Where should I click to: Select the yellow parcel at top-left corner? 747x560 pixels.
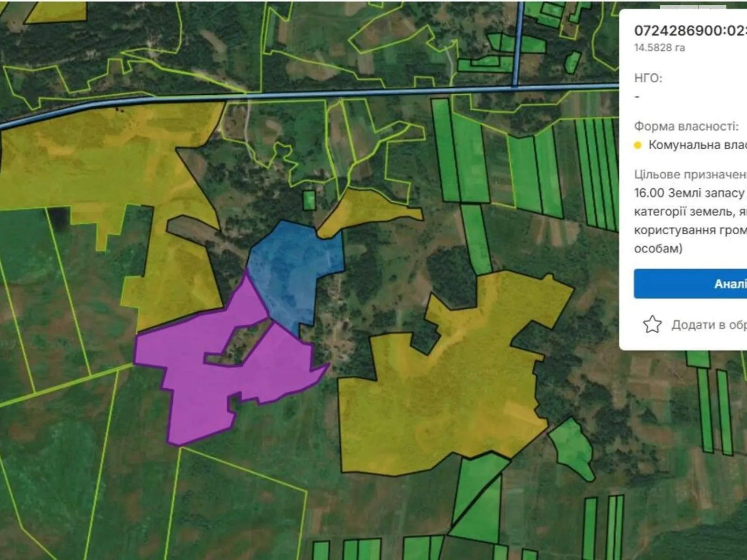(x=56, y=10)
